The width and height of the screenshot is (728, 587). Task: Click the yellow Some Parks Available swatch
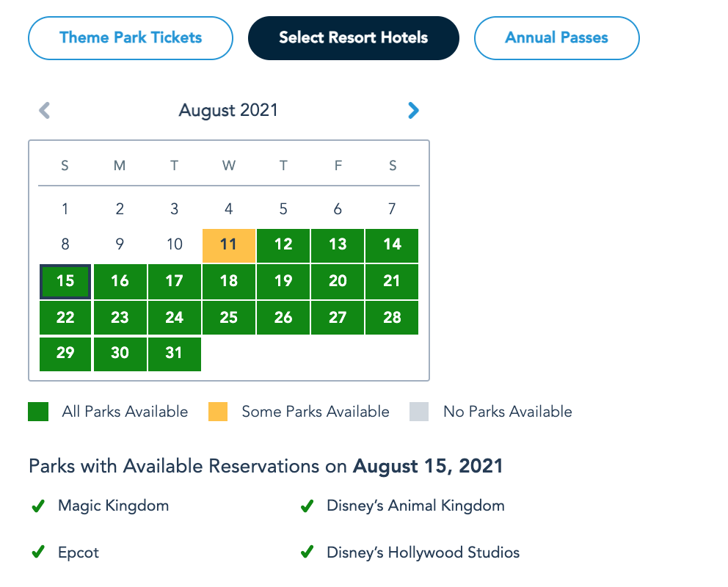tap(218, 412)
